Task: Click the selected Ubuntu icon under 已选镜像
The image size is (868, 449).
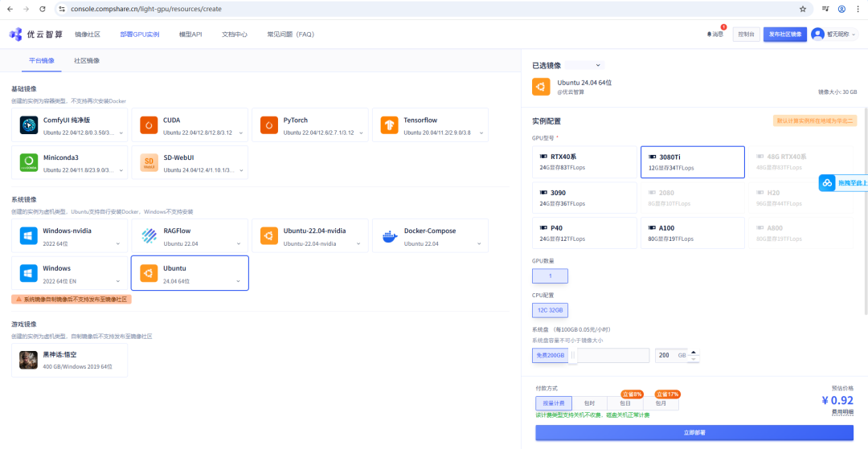Action: pos(541,87)
